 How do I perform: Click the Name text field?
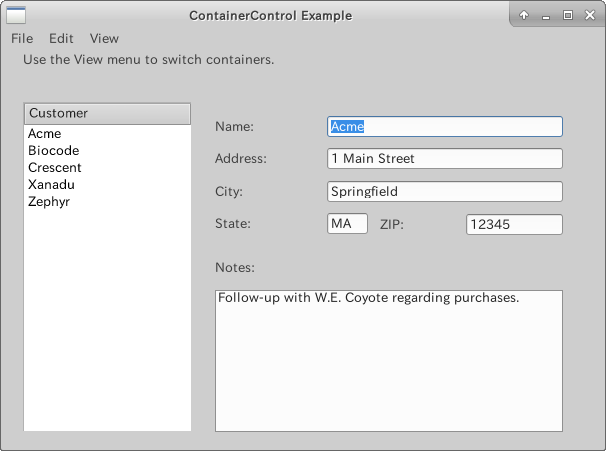[x=445, y=126]
